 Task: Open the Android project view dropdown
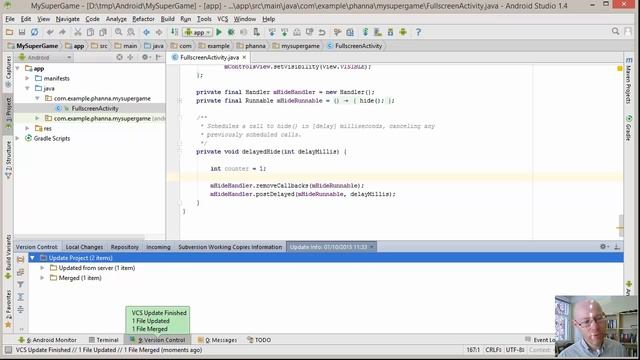tap(45, 58)
